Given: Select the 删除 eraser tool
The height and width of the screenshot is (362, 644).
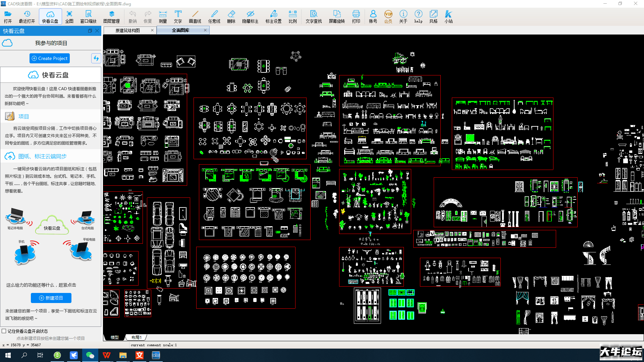Looking at the screenshot, I should pyautogui.click(x=231, y=16).
